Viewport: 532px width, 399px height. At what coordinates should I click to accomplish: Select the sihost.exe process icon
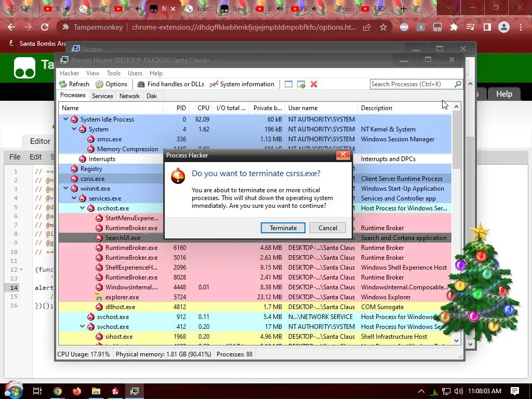pos(99,337)
